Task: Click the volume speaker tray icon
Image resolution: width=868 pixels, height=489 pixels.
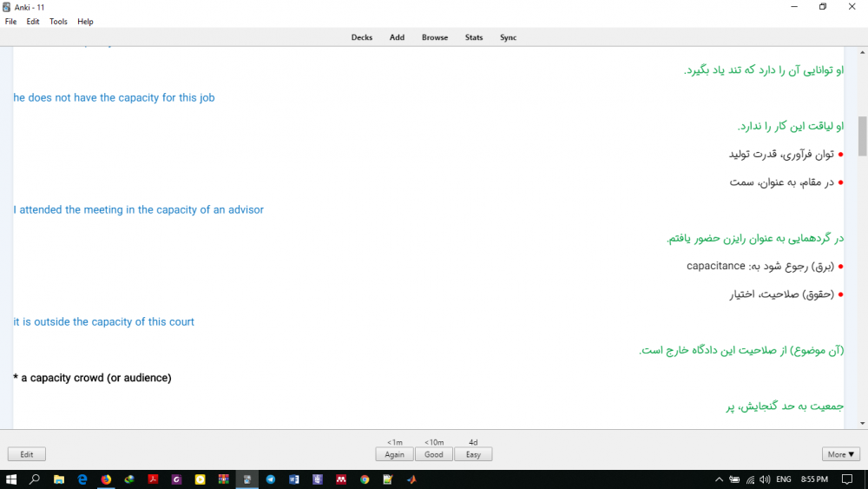Action: (x=764, y=479)
